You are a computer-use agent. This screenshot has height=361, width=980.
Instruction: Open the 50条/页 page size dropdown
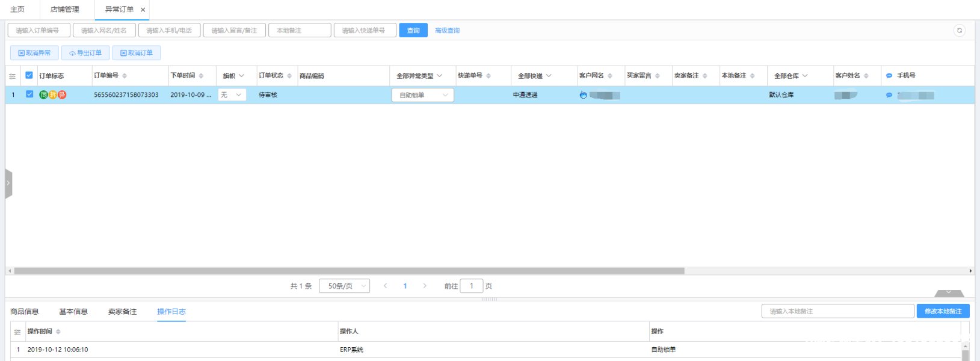point(344,286)
